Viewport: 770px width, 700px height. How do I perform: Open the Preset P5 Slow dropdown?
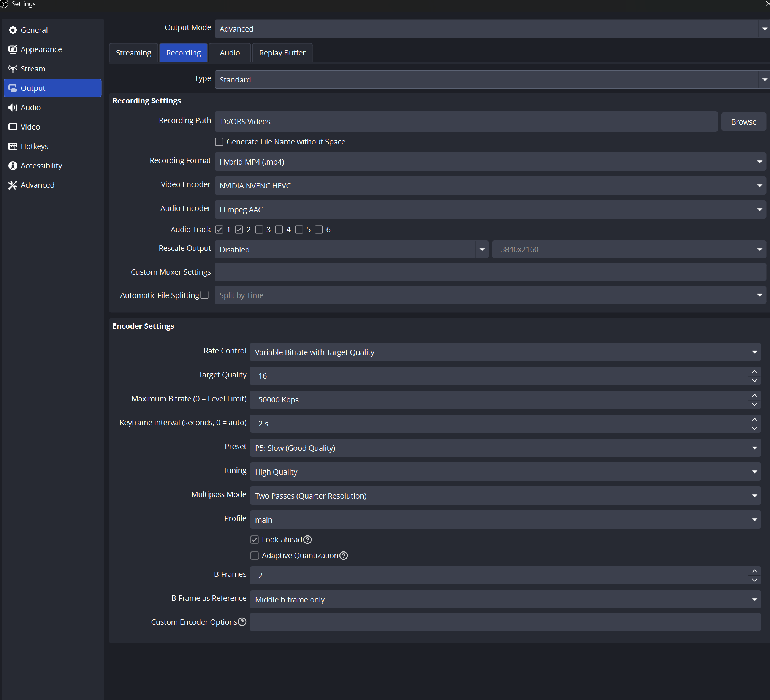[x=505, y=448]
